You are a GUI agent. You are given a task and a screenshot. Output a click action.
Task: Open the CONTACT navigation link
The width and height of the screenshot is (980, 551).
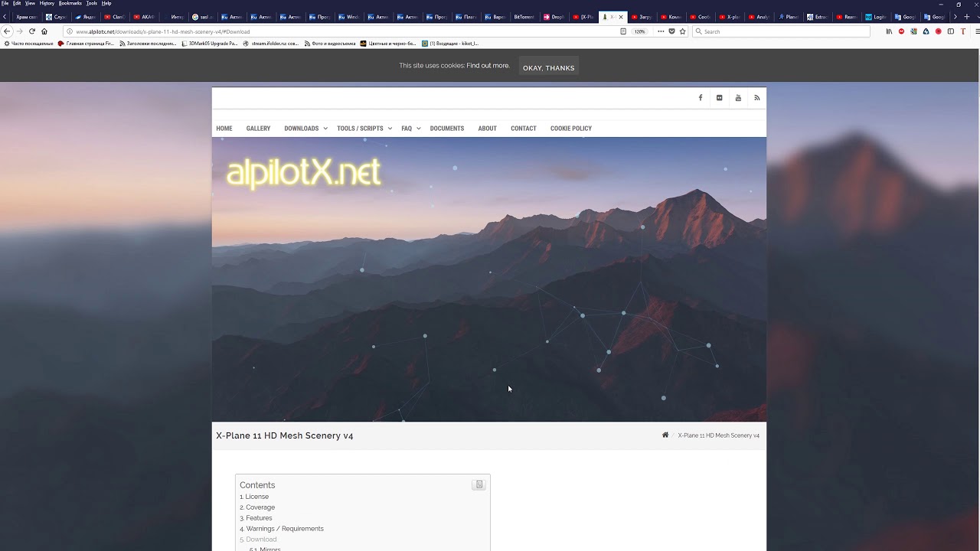[524, 129]
